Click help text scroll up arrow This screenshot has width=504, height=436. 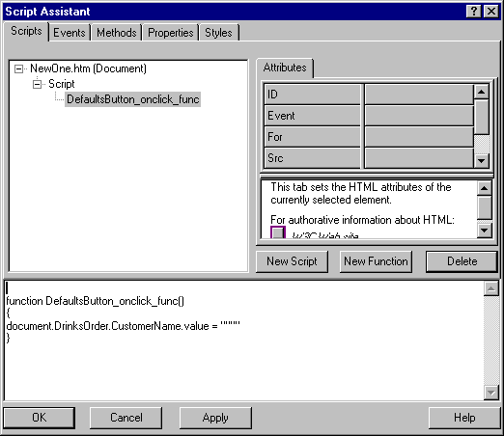pos(485,188)
